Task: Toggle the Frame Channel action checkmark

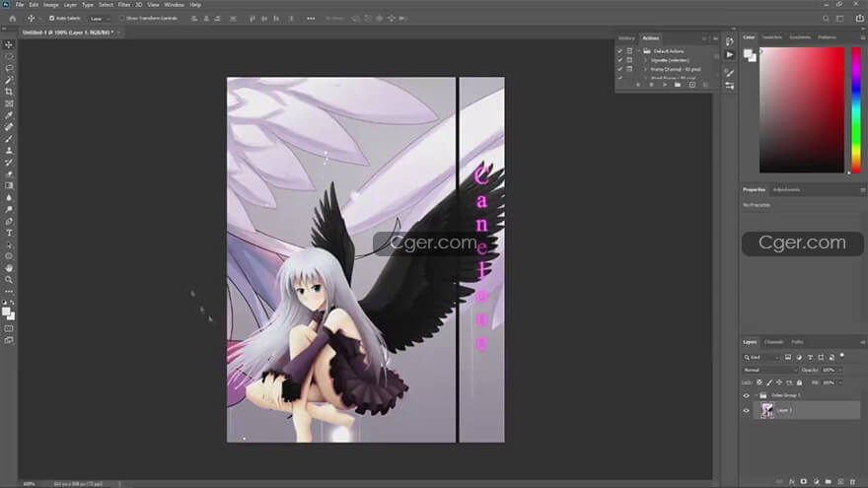Action: (x=620, y=69)
